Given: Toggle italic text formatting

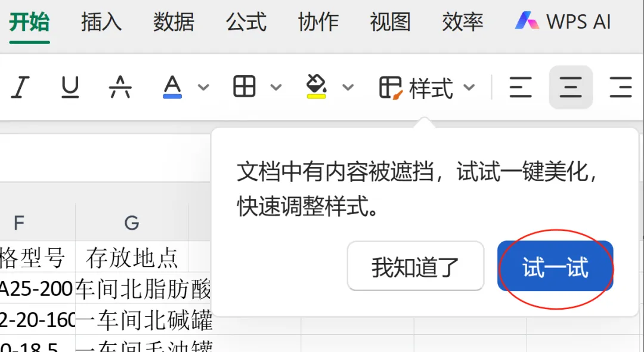Looking at the screenshot, I should [x=20, y=87].
